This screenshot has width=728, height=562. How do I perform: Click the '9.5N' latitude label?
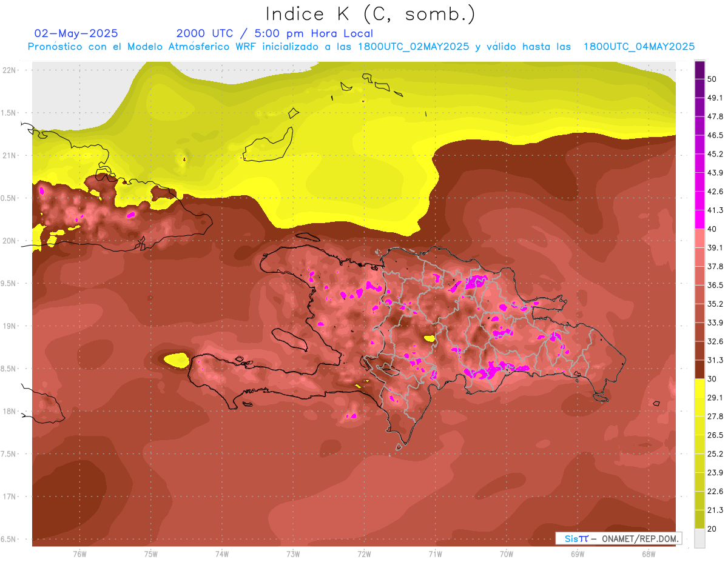click(x=8, y=283)
